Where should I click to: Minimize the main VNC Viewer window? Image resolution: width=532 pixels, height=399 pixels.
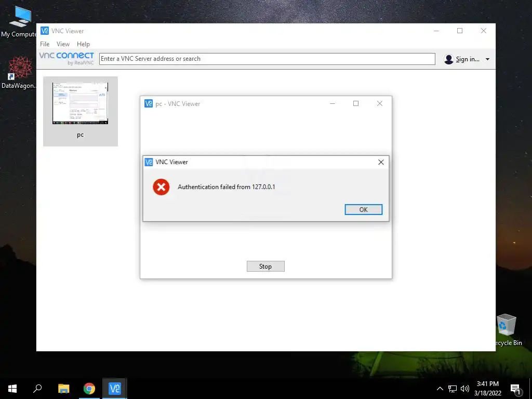click(436, 31)
